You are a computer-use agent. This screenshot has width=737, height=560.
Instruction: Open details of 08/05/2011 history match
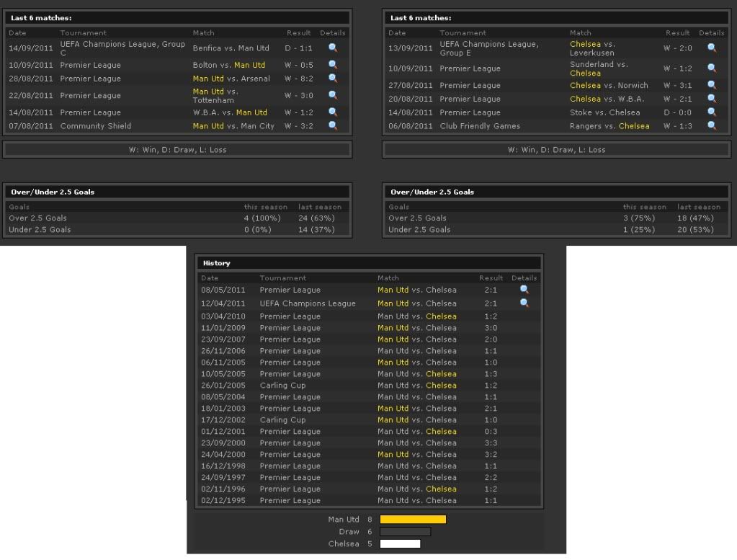(x=524, y=290)
